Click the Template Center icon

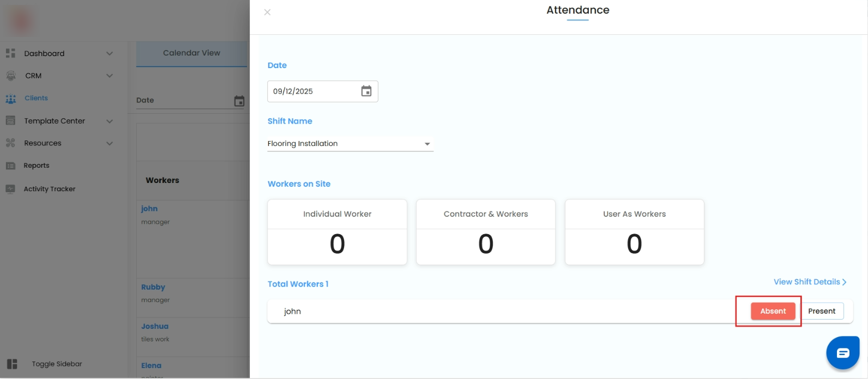[x=10, y=121]
